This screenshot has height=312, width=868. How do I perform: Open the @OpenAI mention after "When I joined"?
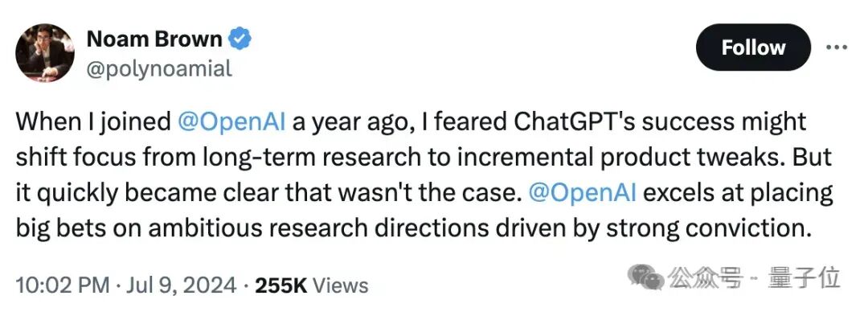[231, 122]
